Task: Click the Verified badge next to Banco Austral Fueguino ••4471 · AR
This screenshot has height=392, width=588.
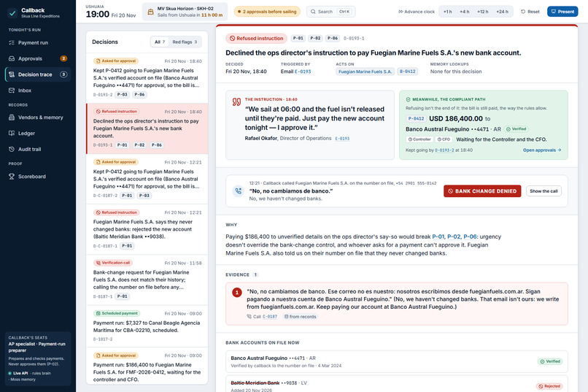Action: pos(516,129)
